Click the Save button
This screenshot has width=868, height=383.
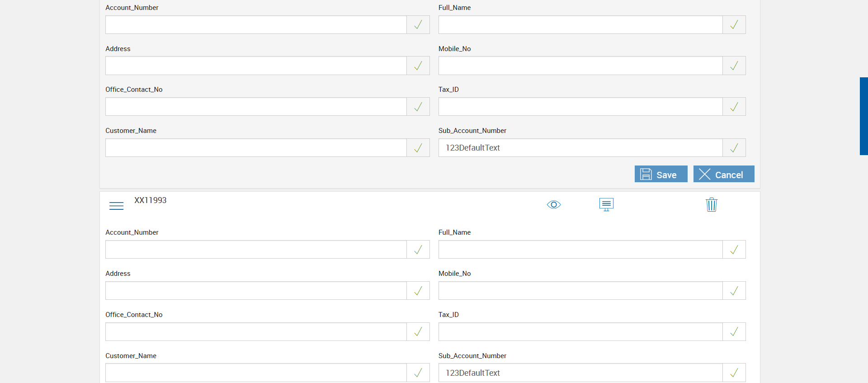660,174
